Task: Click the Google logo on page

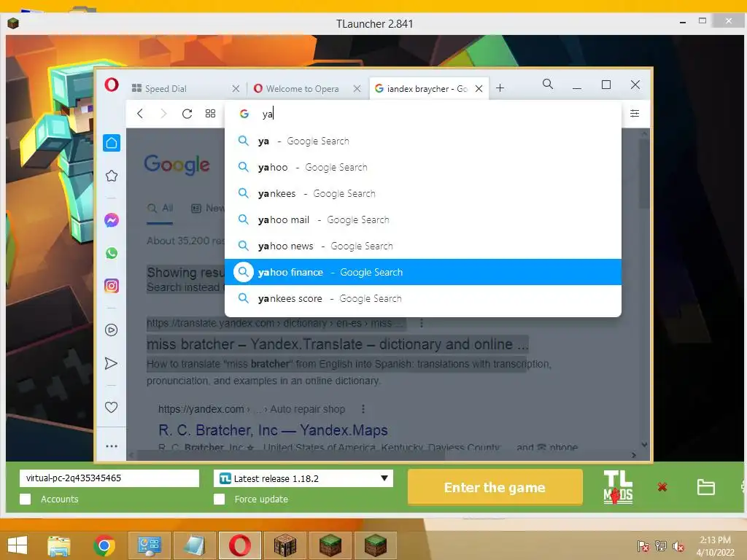Action: [177, 164]
